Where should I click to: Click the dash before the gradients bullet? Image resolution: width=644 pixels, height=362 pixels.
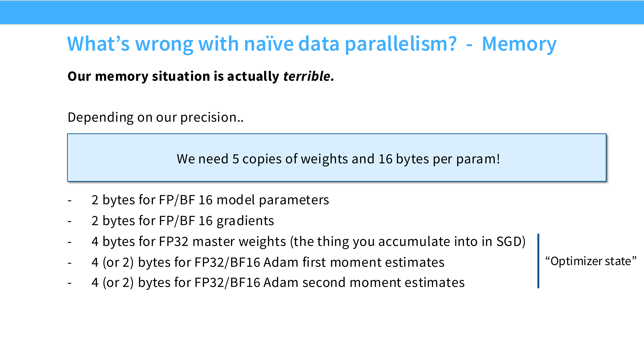click(70, 221)
